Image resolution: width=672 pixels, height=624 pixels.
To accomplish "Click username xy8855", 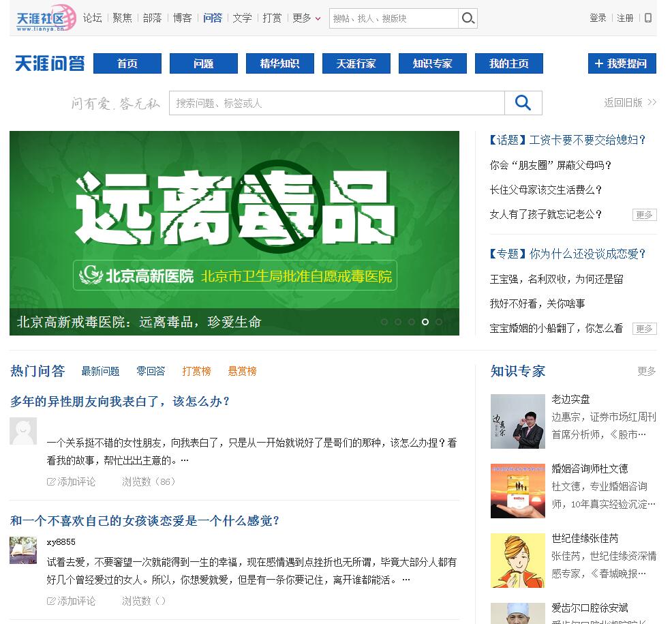I will click(61, 542).
